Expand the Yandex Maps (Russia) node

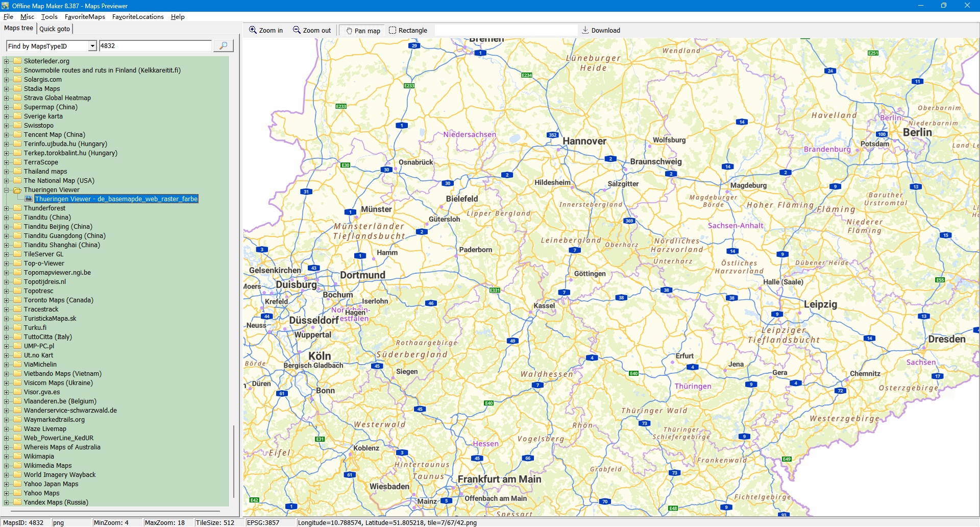pos(7,502)
